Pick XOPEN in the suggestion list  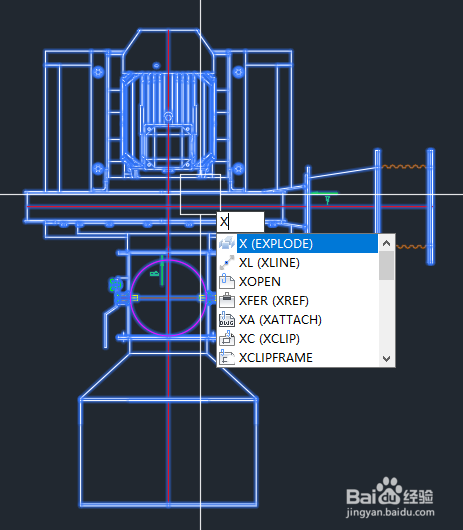298,281
